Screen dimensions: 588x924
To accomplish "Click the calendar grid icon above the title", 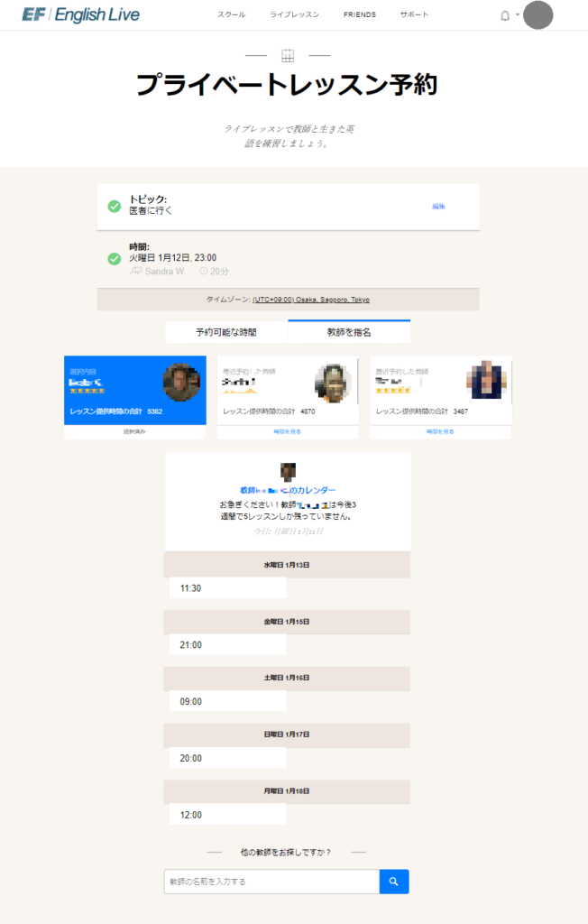I will pos(288,56).
